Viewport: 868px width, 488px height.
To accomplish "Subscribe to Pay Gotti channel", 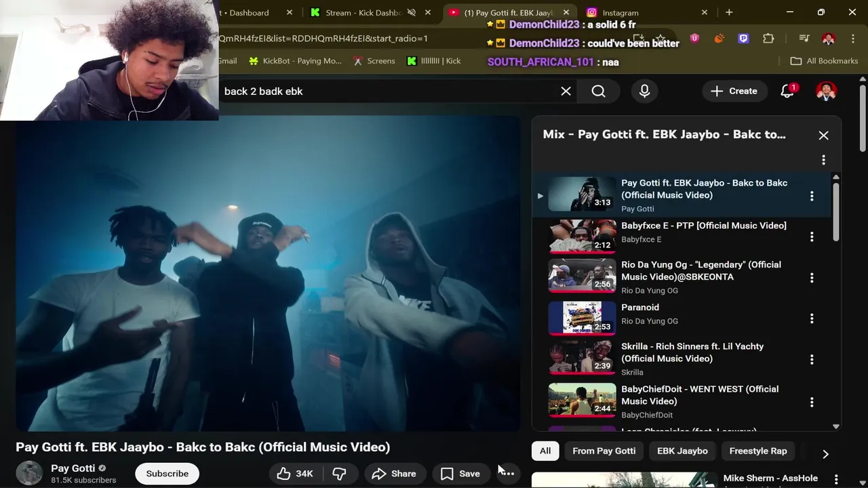I will click(167, 474).
